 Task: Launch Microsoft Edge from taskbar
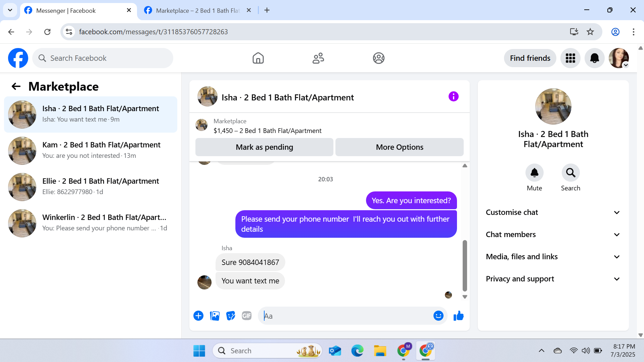(357, 351)
